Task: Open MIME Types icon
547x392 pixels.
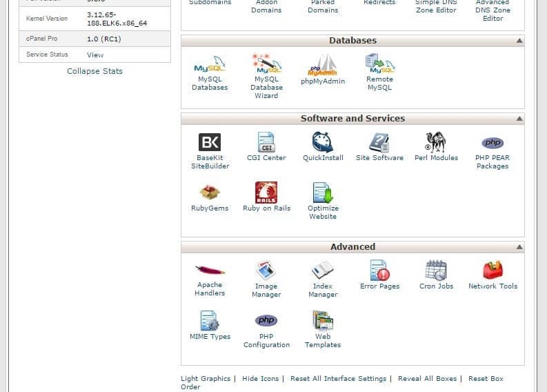Action: pyautogui.click(x=210, y=321)
